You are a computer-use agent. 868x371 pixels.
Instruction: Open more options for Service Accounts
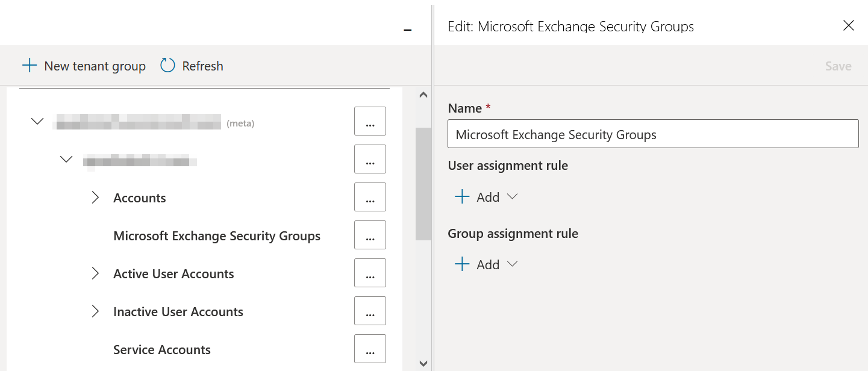[370, 349]
